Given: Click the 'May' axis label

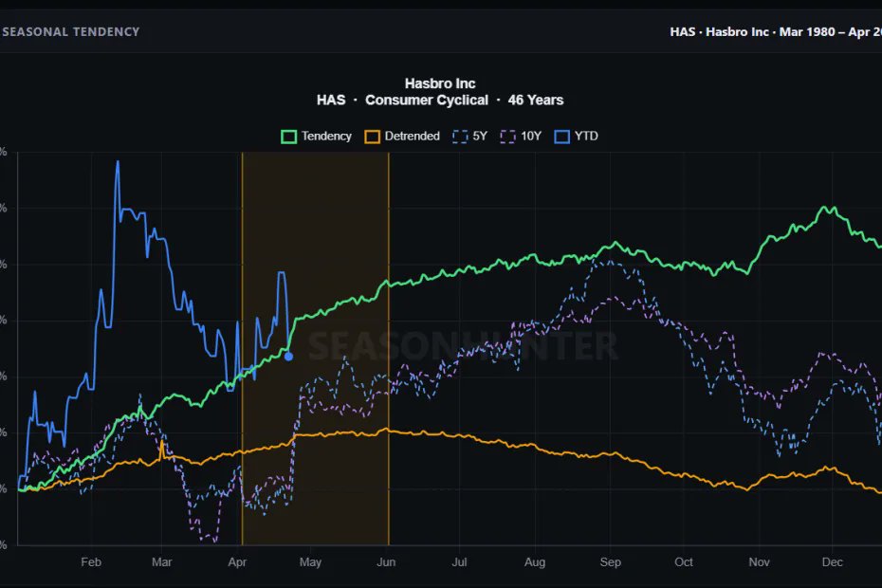Looking at the screenshot, I should click(310, 562).
